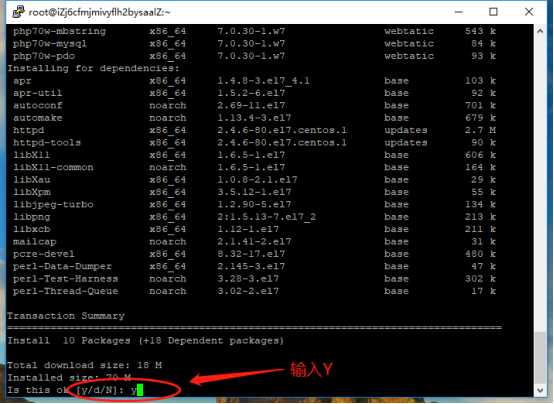Click the x86_64 architecture in libxcb row
Viewport: 554px width, 404px height.
click(167, 229)
